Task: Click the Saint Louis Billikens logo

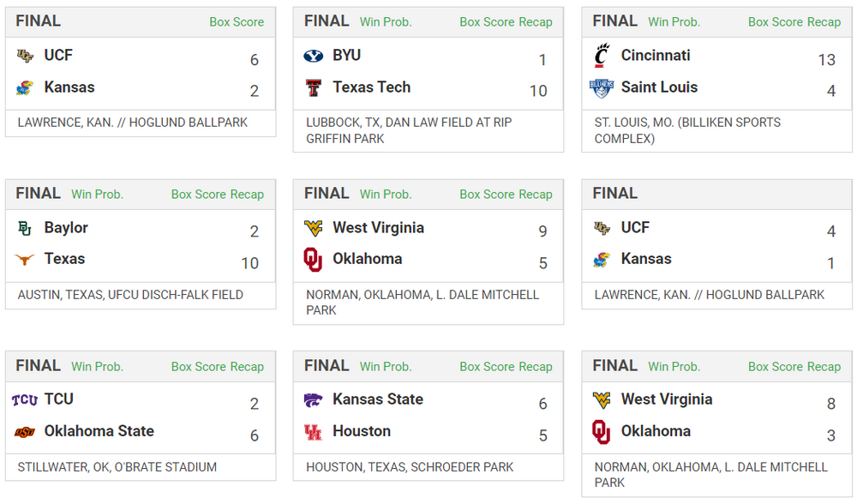Action: (602, 87)
